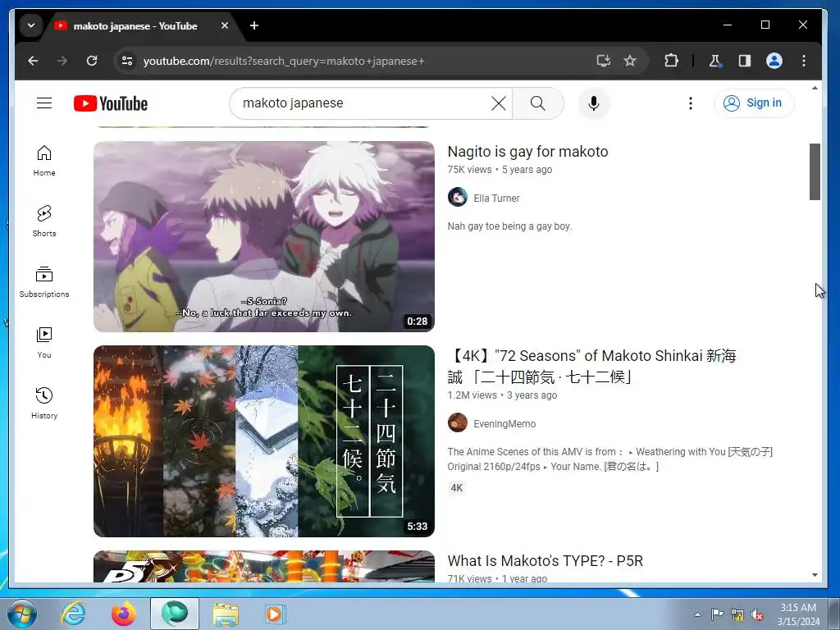Open Chrome Labs flask icon

click(x=714, y=61)
